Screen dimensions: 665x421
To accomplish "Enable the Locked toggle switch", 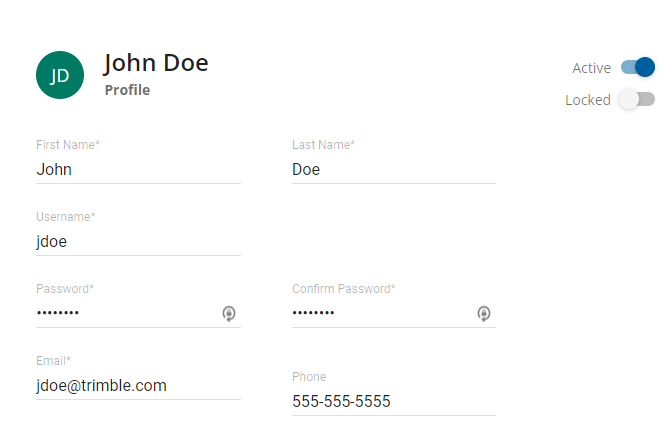I will (x=636, y=99).
